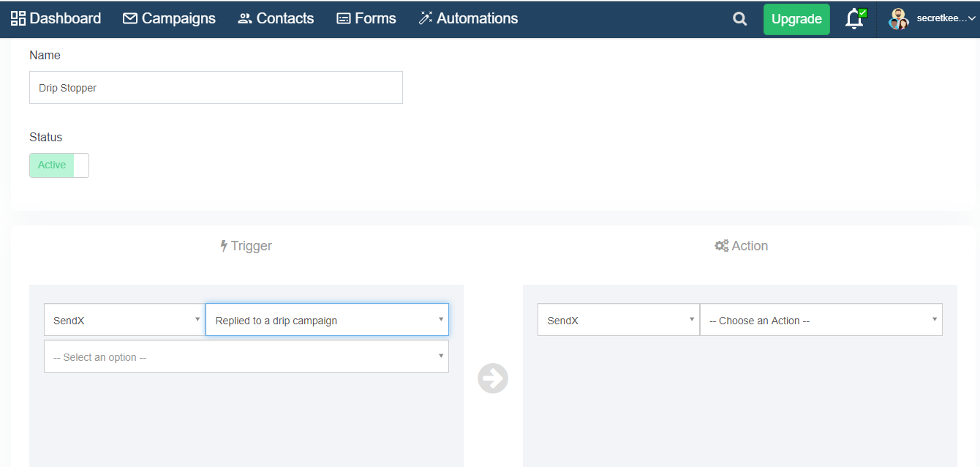Viewport: 980px width, 467px height.
Task: Click the Trigger section heading
Action: tap(246, 246)
